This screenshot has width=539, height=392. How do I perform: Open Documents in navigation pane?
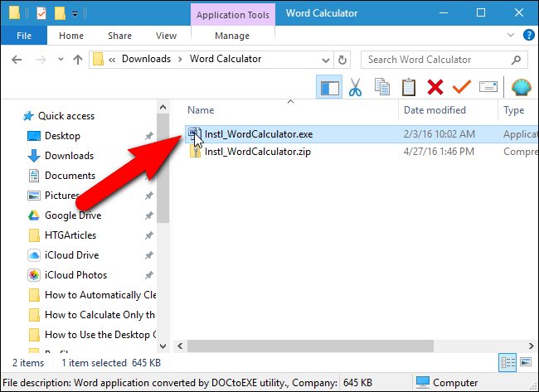(70, 176)
